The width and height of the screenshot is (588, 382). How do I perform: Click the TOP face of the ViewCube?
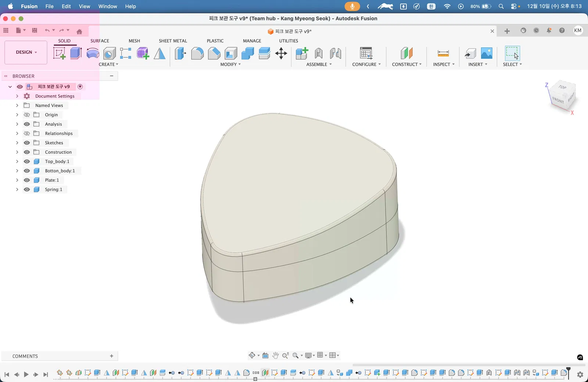(562, 87)
